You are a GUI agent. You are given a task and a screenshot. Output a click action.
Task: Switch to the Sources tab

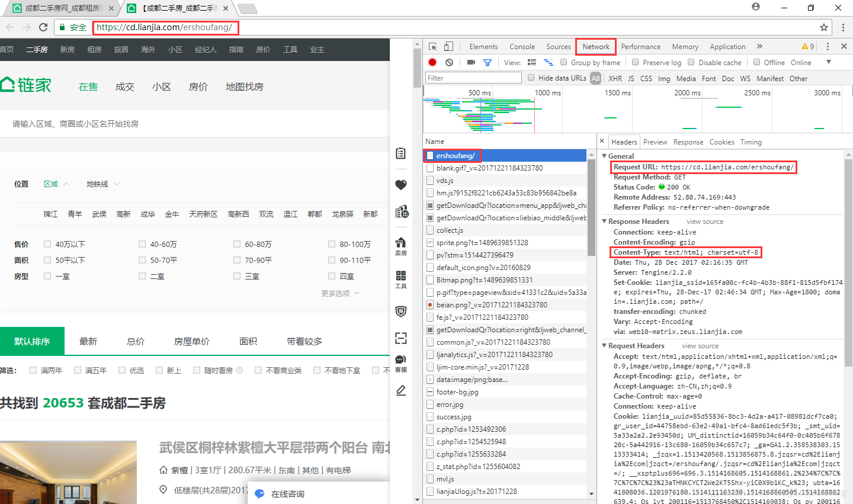(559, 47)
